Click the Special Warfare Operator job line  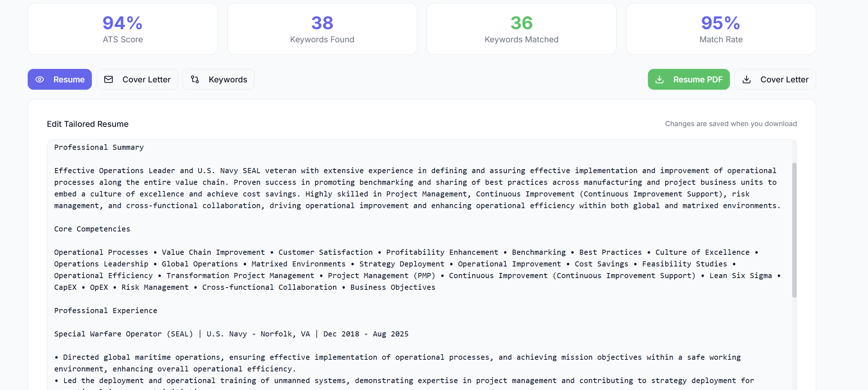(231, 334)
